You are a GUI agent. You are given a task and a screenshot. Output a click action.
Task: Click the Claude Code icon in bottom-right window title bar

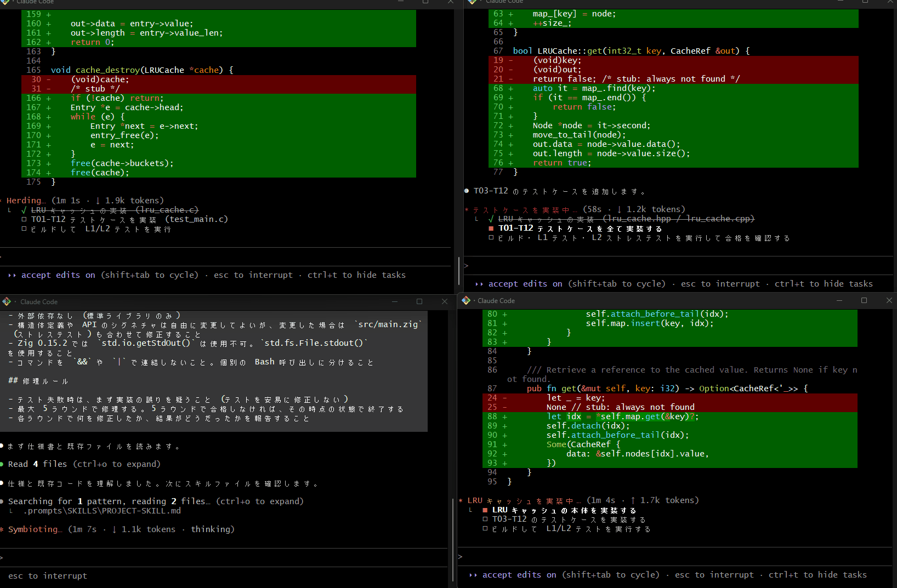click(x=466, y=300)
